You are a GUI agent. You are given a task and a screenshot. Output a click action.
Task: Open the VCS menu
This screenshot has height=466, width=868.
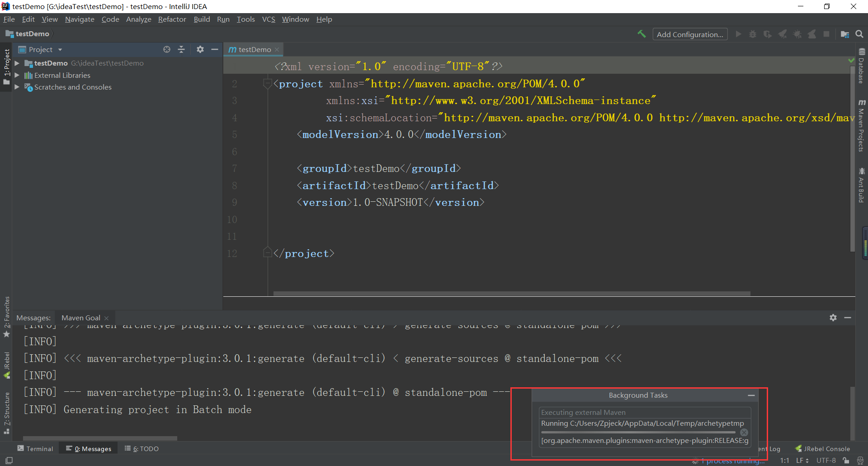click(269, 19)
